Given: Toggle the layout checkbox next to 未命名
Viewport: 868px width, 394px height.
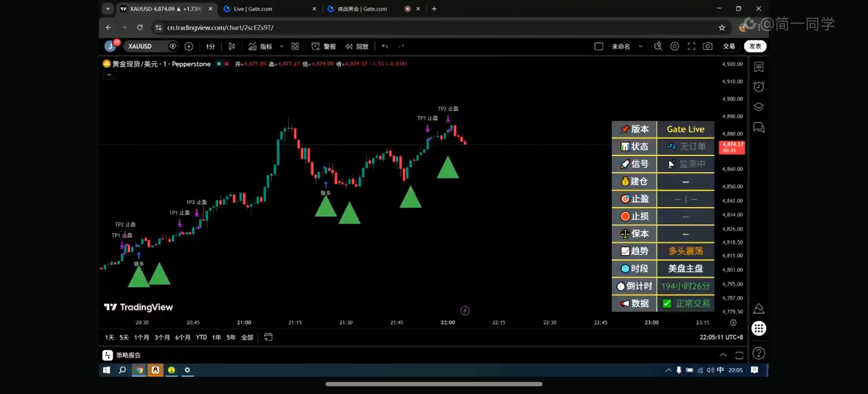Looking at the screenshot, I should (x=598, y=46).
